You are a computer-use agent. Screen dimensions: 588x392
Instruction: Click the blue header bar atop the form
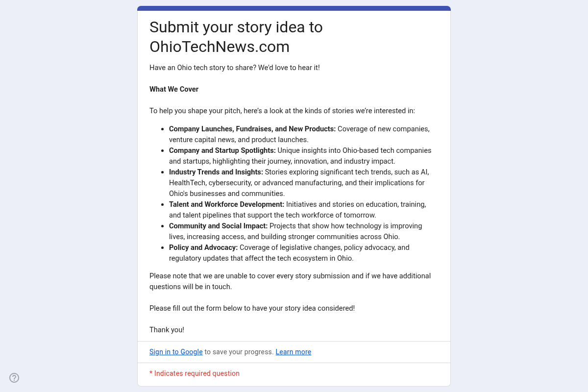[x=294, y=8]
